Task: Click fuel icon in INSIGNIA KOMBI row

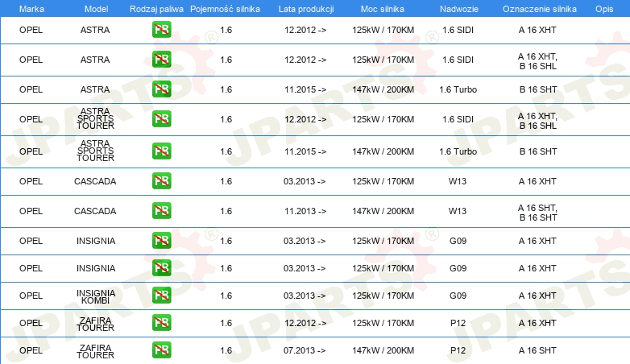Action: (161, 296)
